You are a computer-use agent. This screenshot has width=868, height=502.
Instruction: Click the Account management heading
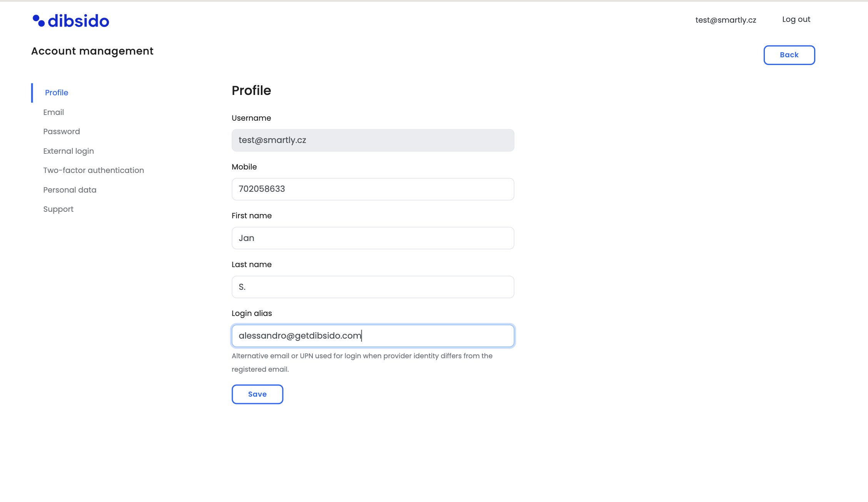[92, 51]
